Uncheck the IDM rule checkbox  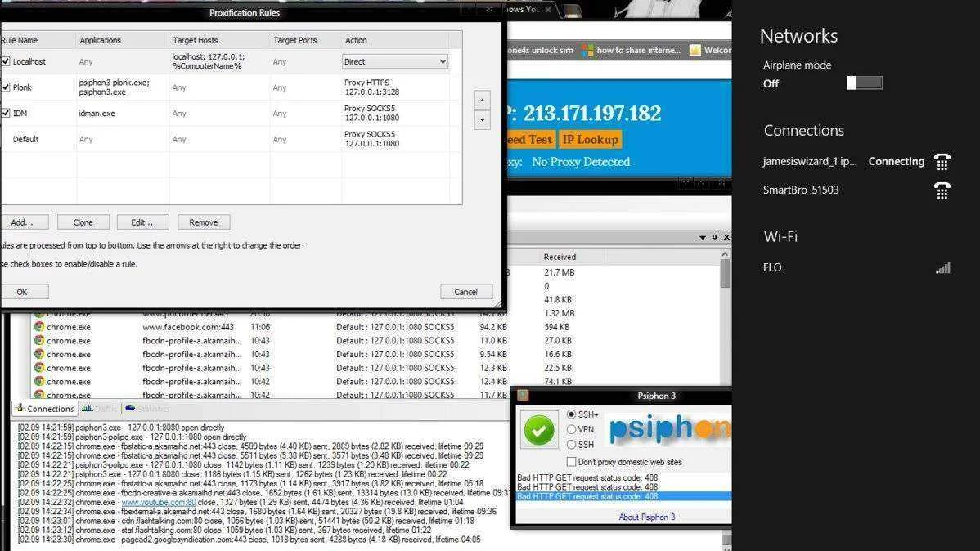(6, 113)
